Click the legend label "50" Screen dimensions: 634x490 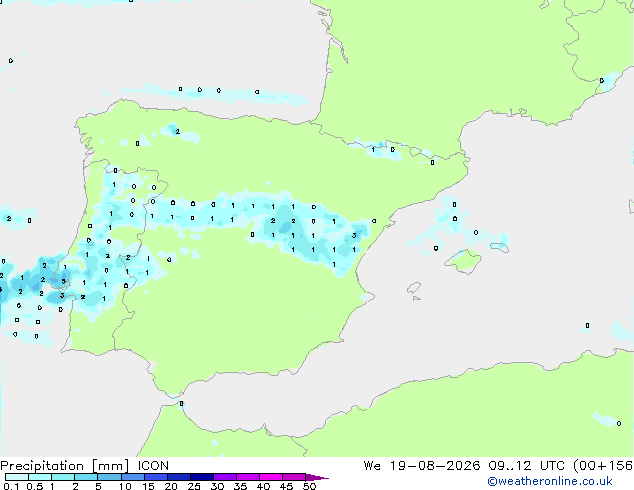(309, 486)
